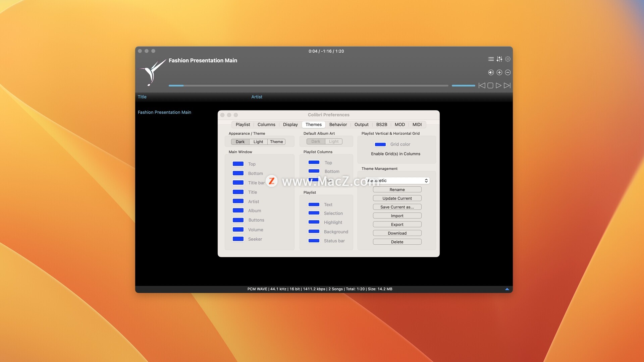This screenshot has width=644, height=362.
Task: Open the playlist list icon in player
Action: coord(491,59)
